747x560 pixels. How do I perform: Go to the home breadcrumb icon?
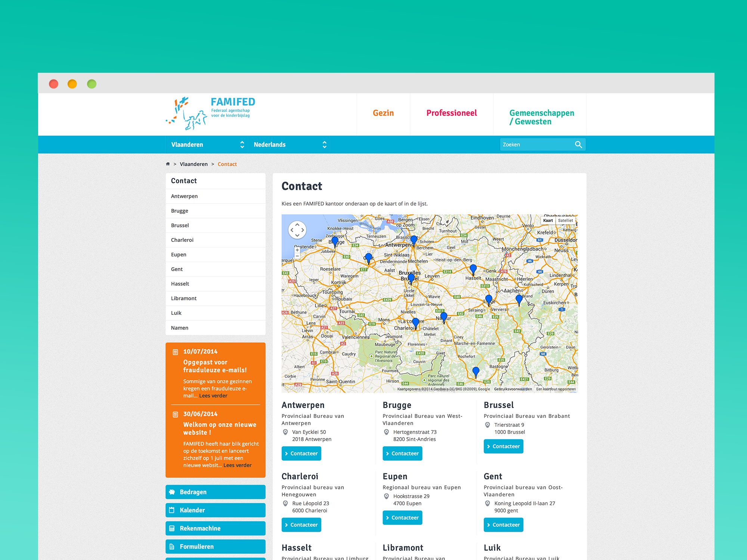168,164
